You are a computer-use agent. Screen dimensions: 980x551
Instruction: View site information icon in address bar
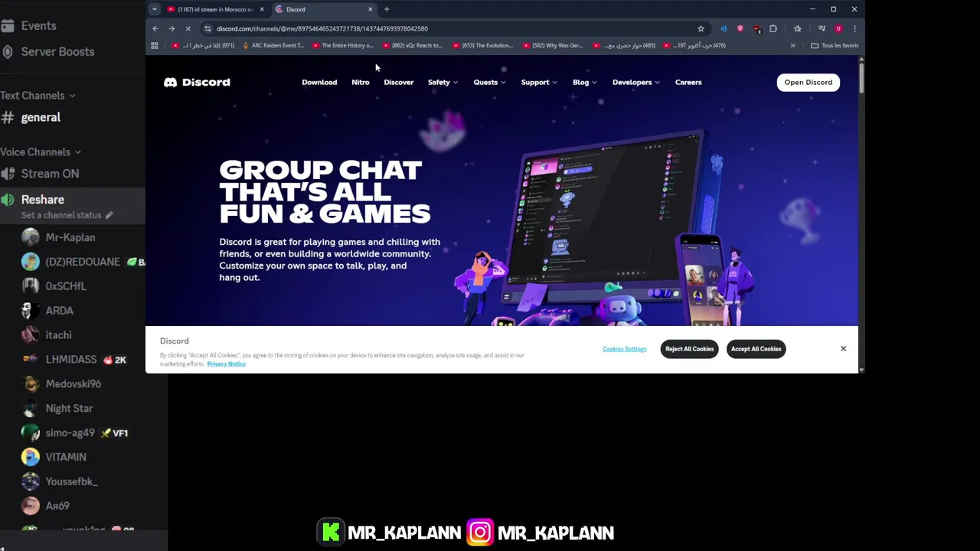(207, 28)
